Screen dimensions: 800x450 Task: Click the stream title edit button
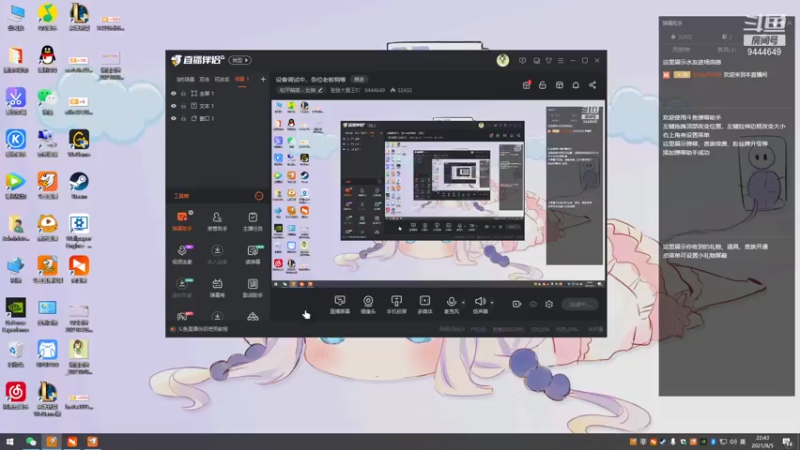pyautogui.click(x=359, y=80)
